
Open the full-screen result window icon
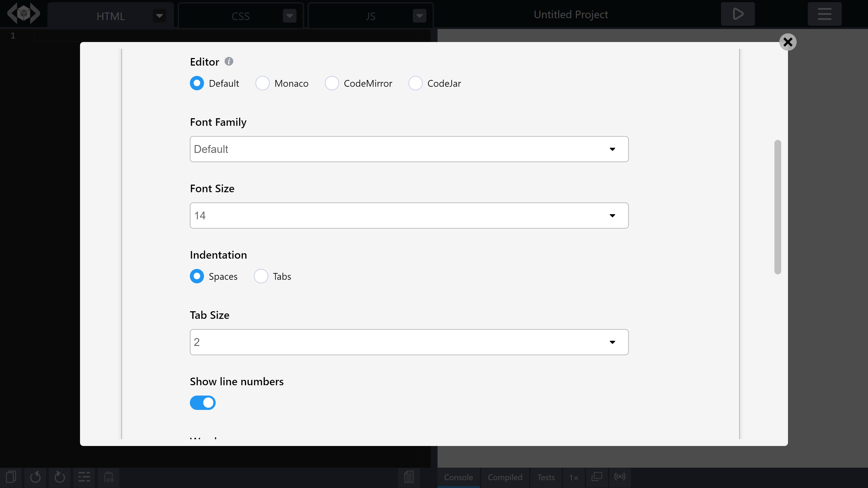(x=596, y=477)
